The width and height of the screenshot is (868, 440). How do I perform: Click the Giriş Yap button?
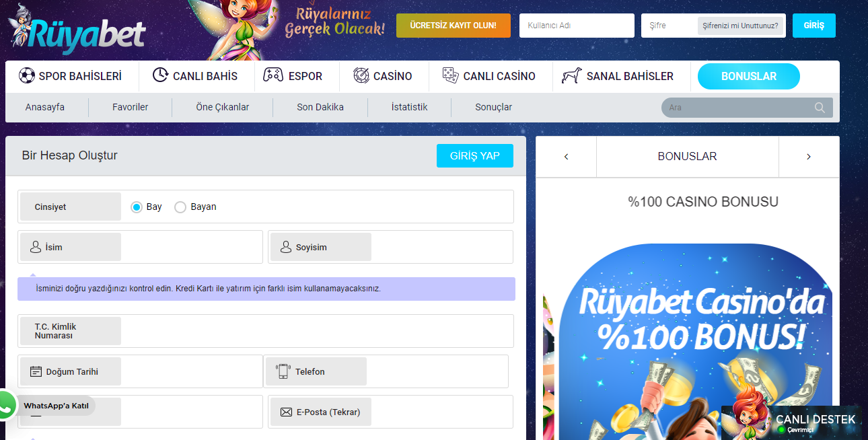click(x=475, y=156)
